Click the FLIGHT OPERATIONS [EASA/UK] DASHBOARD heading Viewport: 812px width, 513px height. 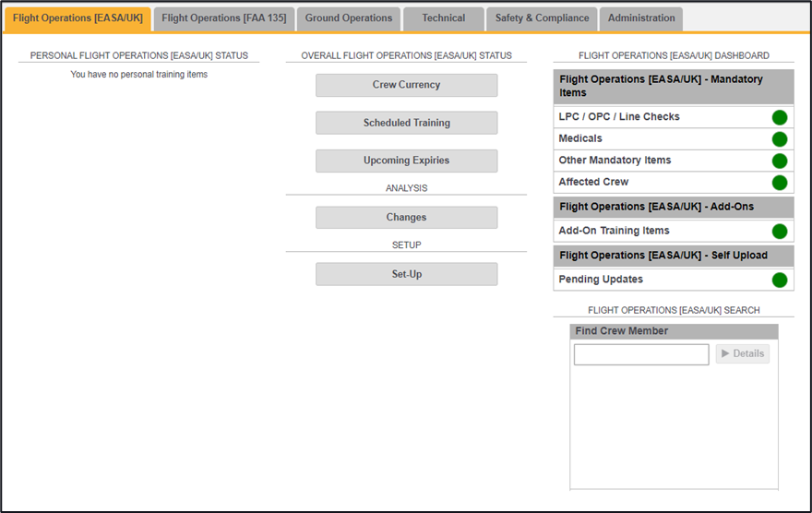[x=674, y=56]
